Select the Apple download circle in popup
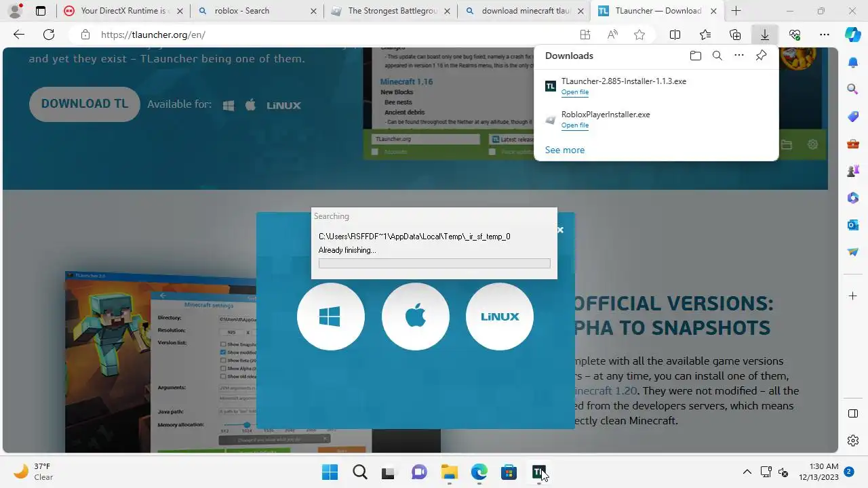Screen dimensions: 868x488 (x=415, y=317)
